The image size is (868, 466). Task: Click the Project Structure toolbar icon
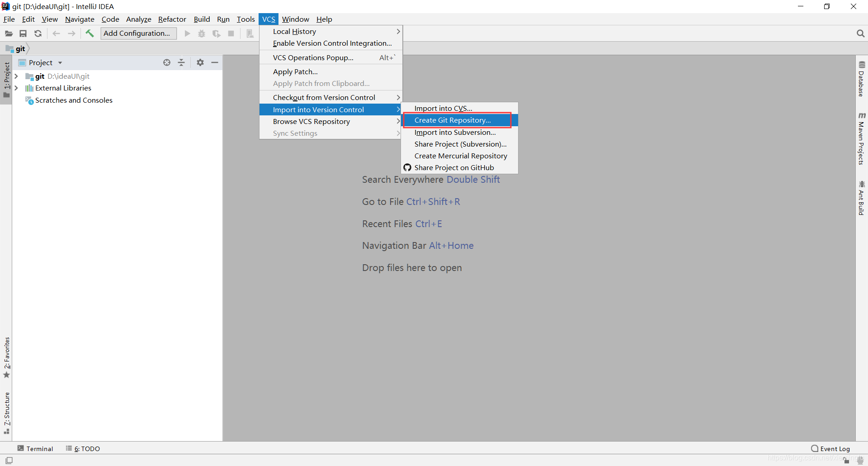click(x=250, y=33)
